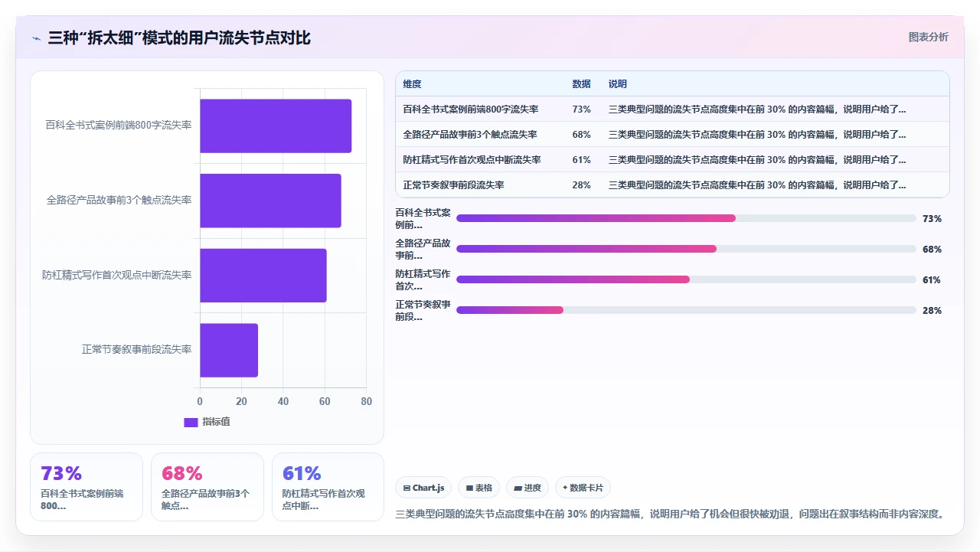Screen dimensions: 980x552
Task: Click the 73% percentage beside progress bar
Action: click(x=932, y=219)
